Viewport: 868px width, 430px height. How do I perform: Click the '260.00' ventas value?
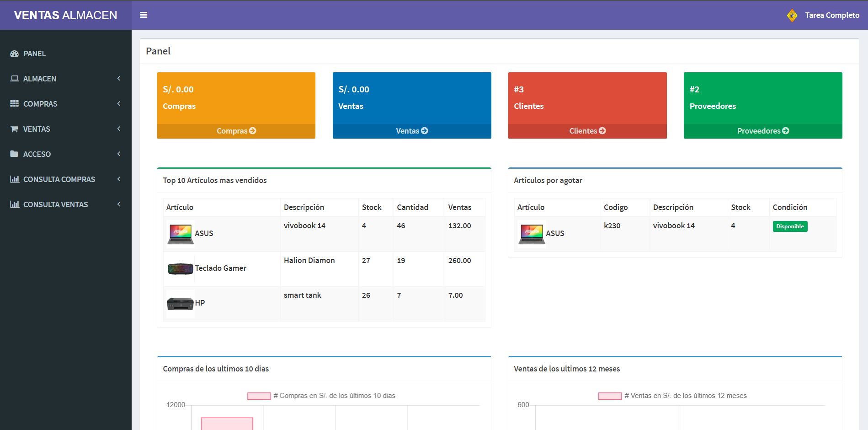(459, 260)
